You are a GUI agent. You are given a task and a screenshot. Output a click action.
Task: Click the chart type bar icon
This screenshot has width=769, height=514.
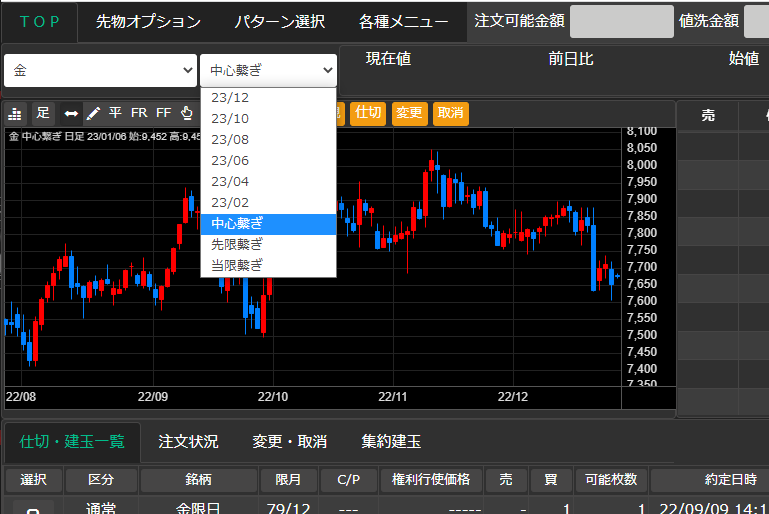tap(15, 113)
